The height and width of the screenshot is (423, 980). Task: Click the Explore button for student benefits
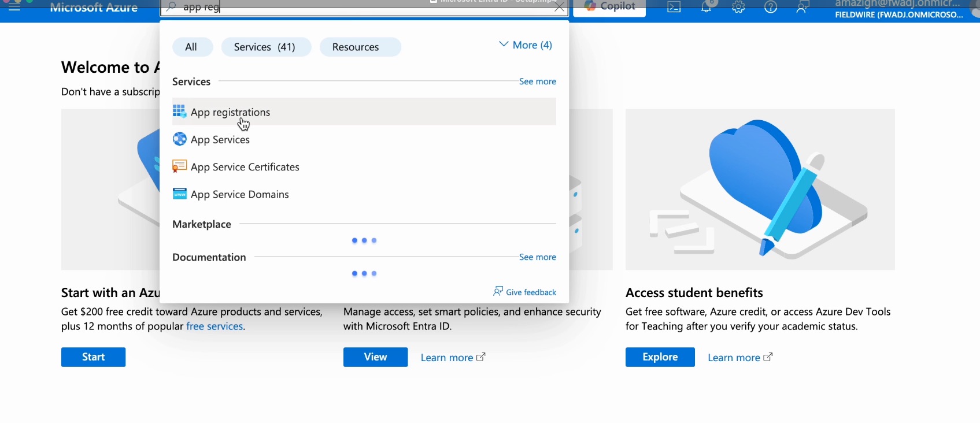[x=660, y=357]
